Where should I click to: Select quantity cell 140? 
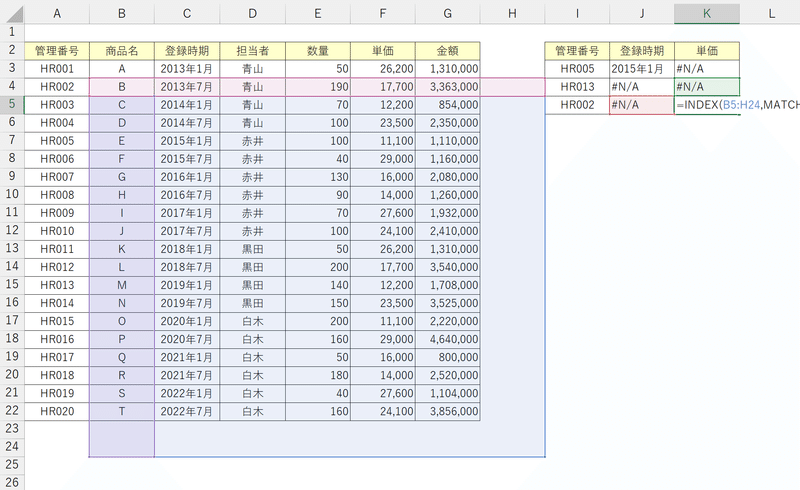[318, 285]
